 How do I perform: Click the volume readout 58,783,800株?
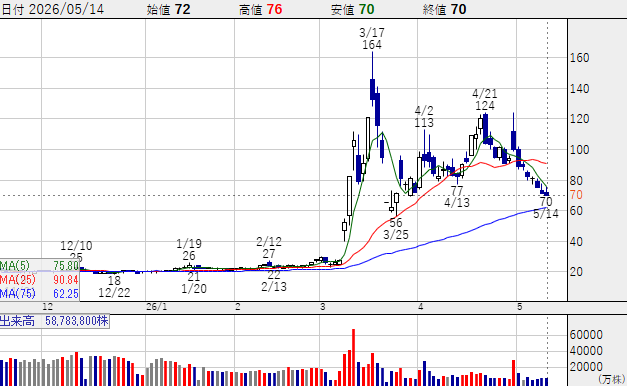click(x=77, y=321)
